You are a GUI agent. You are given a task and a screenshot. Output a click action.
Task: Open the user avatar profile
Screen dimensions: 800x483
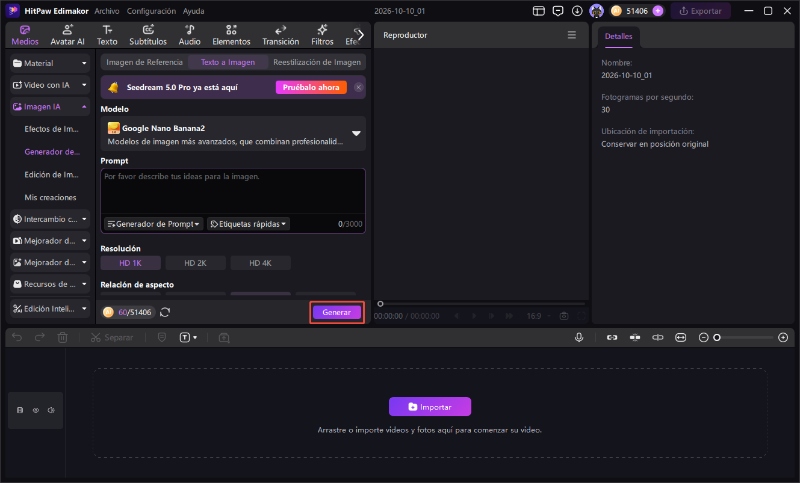point(596,11)
